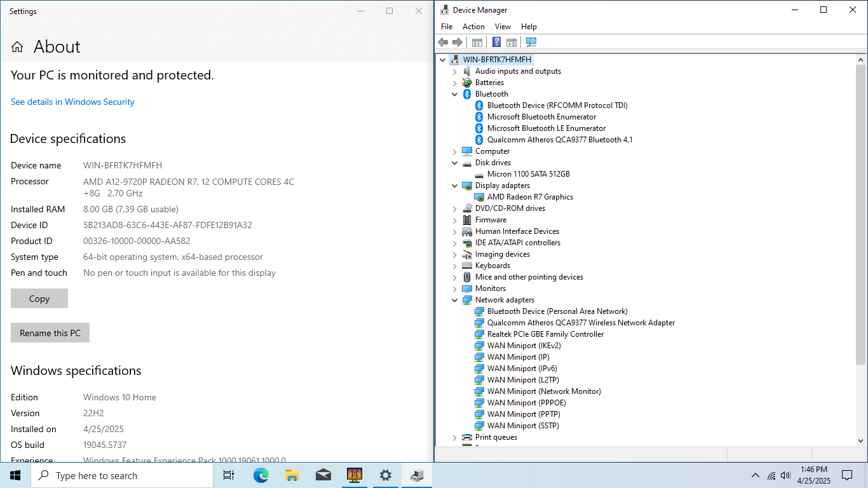
Task: Click the Settings gear taskbar icon
Action: click(x=385, y=475)
